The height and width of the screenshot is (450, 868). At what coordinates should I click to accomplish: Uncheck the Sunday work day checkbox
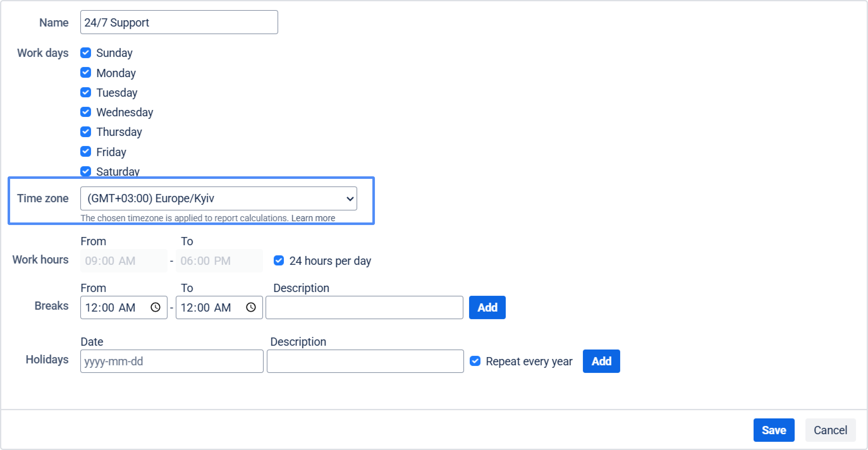tap(86, 52)
